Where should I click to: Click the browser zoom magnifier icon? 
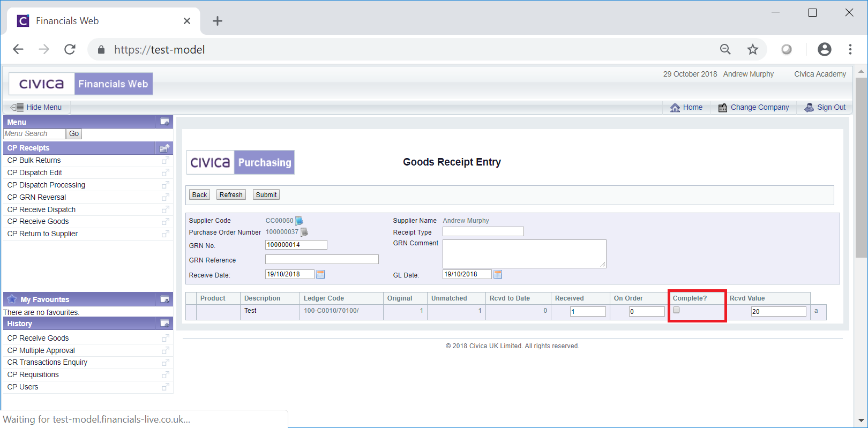[725, 49]
